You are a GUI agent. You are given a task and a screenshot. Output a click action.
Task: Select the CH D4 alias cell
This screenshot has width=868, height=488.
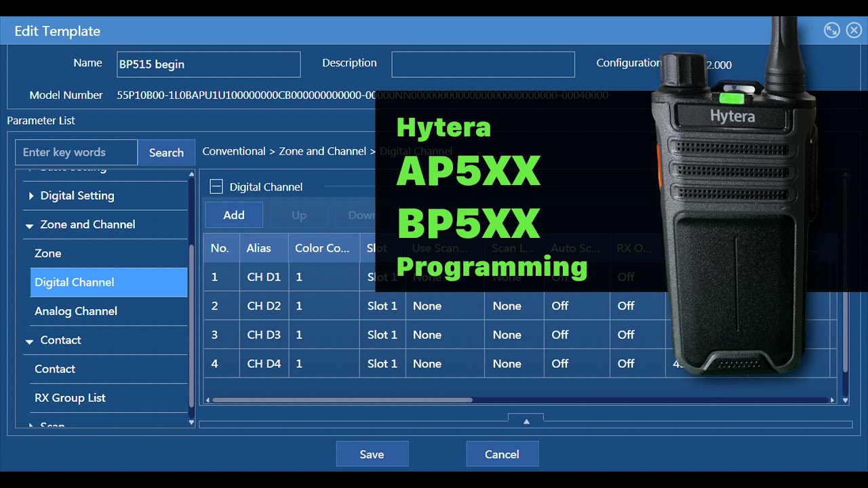click(264, 364)
